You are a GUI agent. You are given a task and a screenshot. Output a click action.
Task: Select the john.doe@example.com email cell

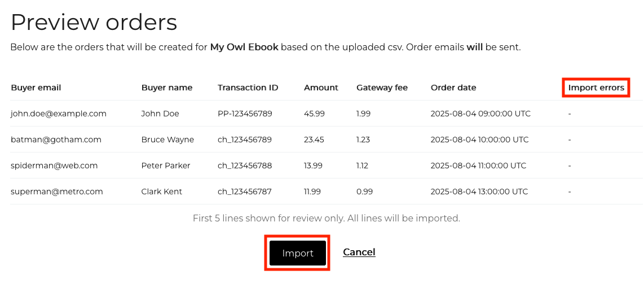(58, 114)
